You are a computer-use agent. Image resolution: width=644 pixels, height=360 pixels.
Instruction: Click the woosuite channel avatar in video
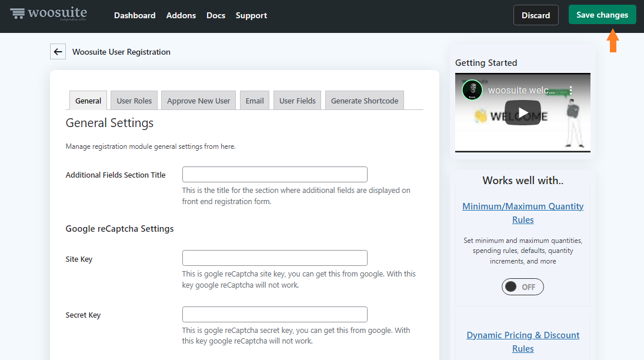pos(472,90)
